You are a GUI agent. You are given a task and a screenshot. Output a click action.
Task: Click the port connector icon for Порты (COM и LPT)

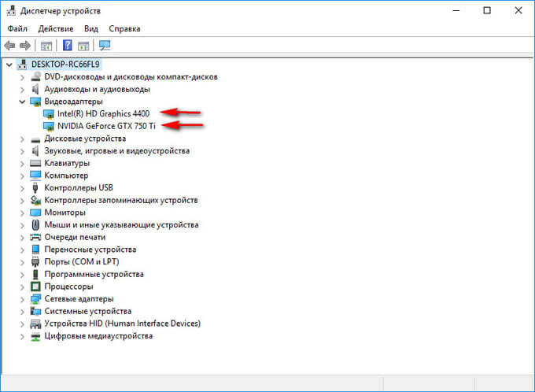[35, 262]
